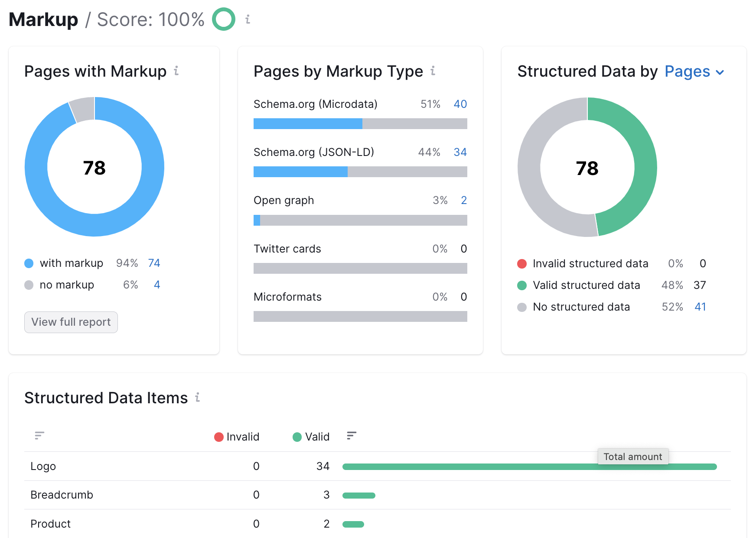This screenshot has height=538, width=756.
Task: Click the Twitter cards progress bar
Action: click(360, 269)
